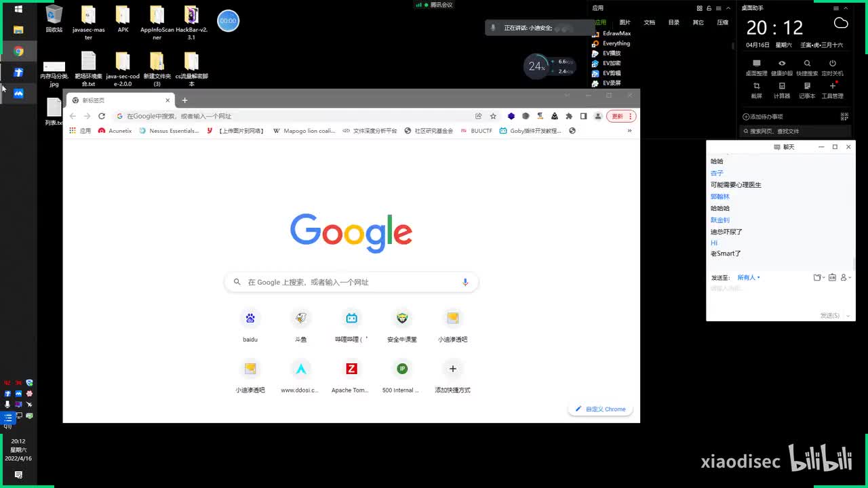Open the 安全牛课堂 shortcut tile
The width and height of the screenshot is (868, 488).
tap(402, 324)
